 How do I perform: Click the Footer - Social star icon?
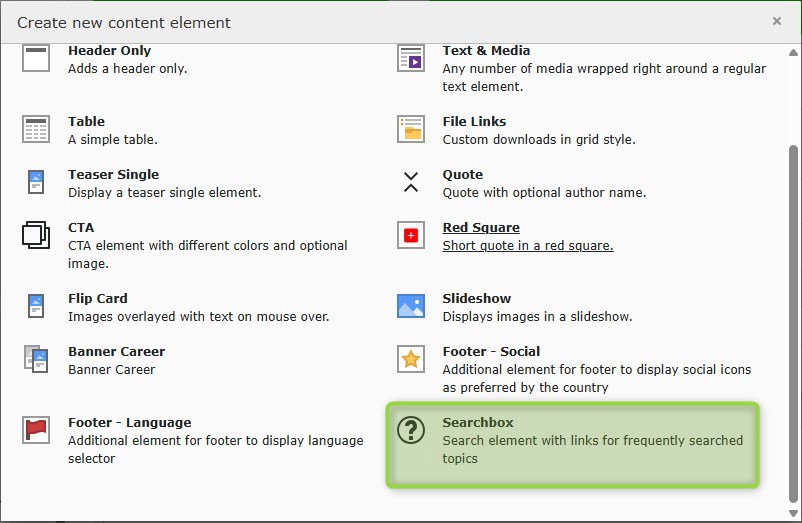411,359
